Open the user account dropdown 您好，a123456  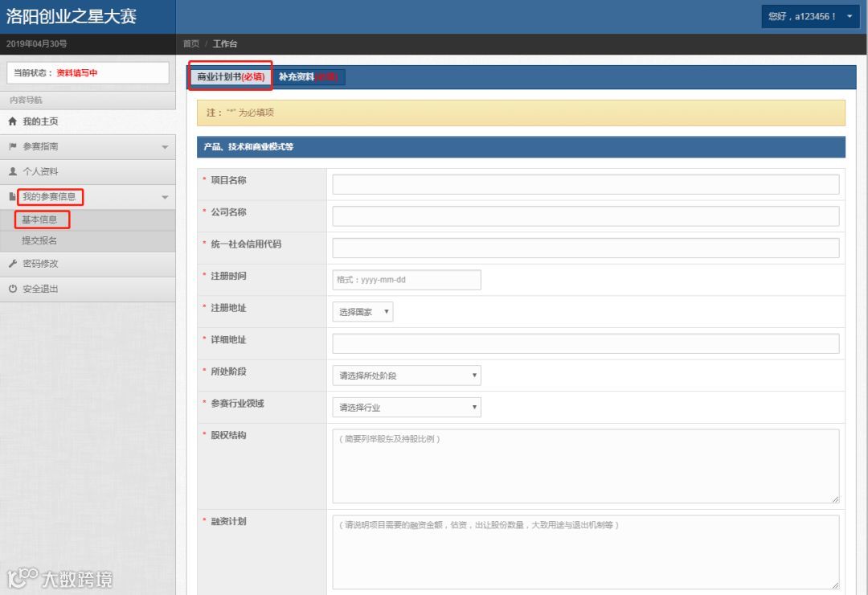coord(810,17)
